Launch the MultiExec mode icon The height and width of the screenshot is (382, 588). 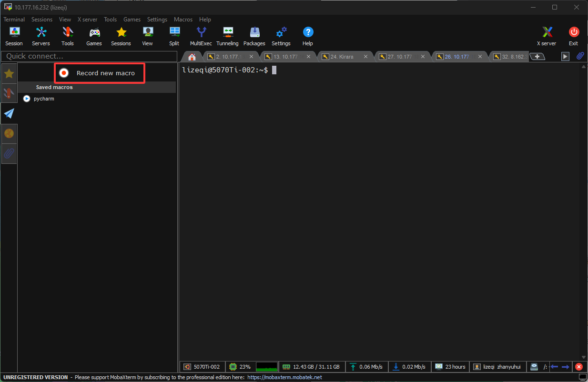click(x=201, y=36)
